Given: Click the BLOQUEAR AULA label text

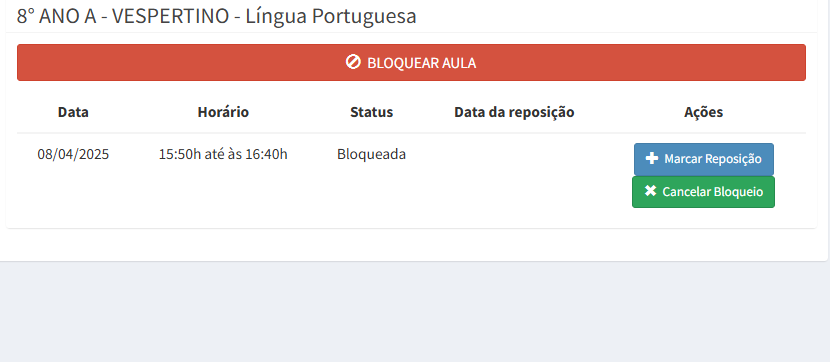Looking at the screenshot, I should [x=422, y=63].
